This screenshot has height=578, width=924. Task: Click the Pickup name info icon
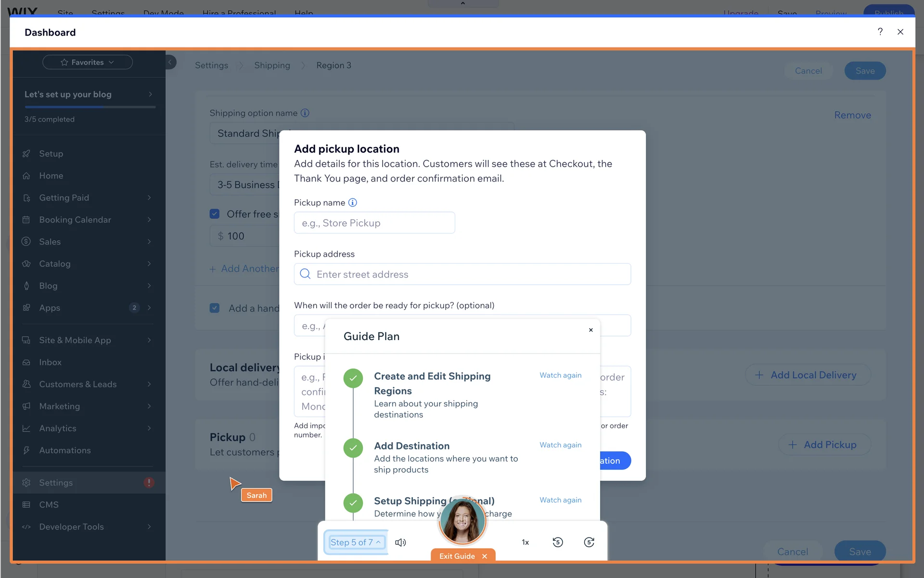[x=353, y=203]
